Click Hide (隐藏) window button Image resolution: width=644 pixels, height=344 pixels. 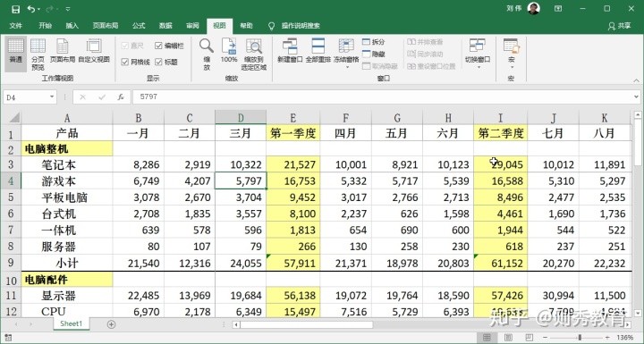(374, 55)
